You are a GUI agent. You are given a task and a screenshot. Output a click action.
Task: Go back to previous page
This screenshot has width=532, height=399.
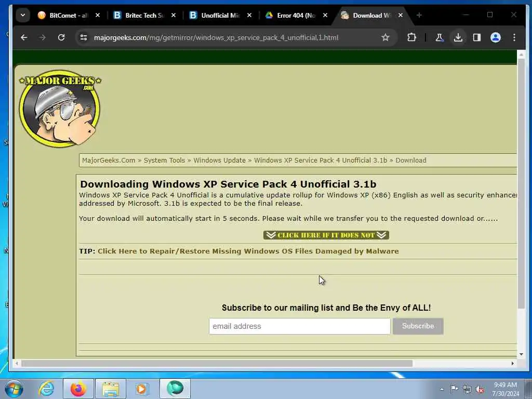point(24,37)
